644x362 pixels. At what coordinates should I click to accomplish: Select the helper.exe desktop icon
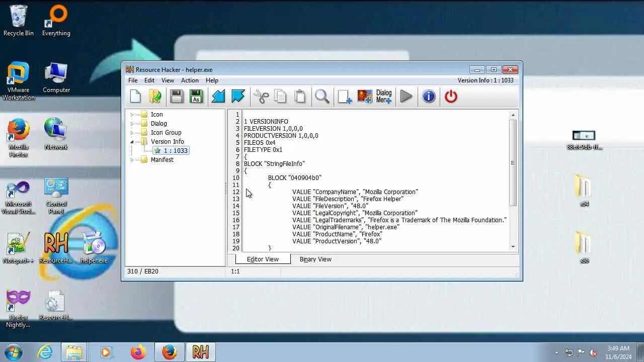click(94, 248)
